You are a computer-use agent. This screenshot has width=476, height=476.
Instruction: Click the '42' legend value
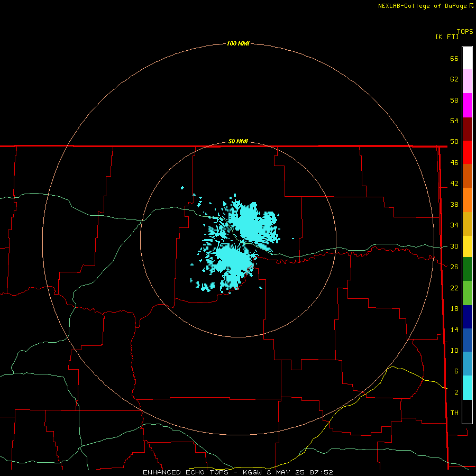pyautogui.click(x=454, y=184)
